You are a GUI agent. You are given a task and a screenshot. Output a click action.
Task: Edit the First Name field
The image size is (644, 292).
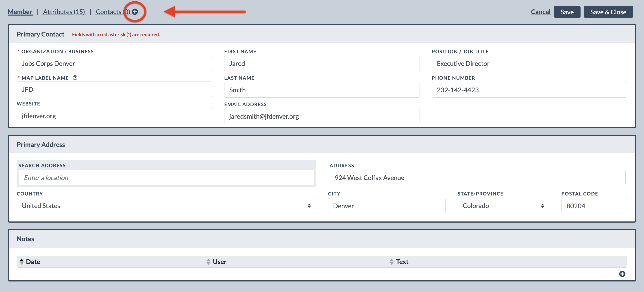(322, 63)
